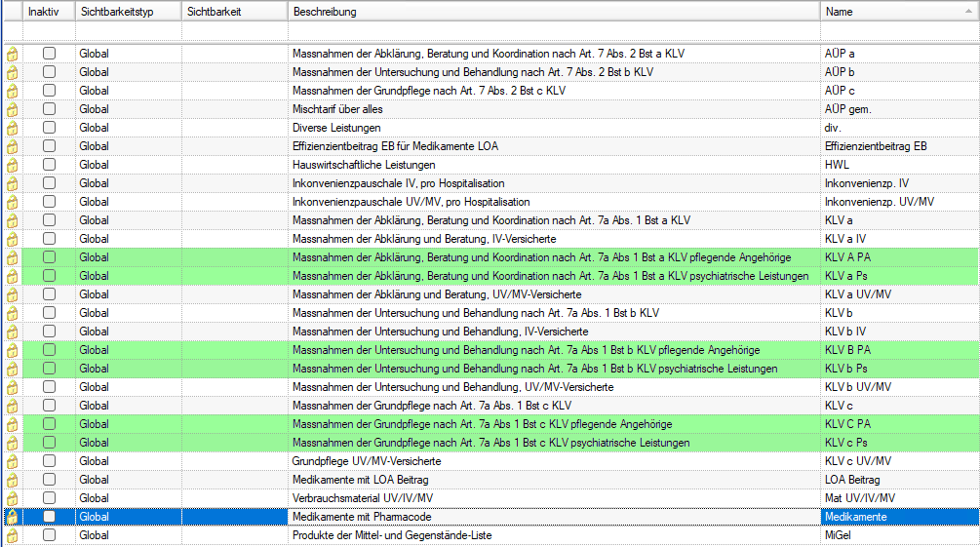Select 'Hauswirtschaftliche Leistungen' description cell
The image size is (980, 547).
click(554, 165)
